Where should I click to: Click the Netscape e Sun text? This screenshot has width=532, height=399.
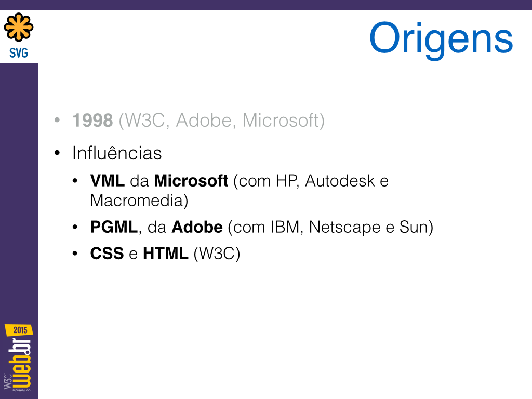[371, 227]
